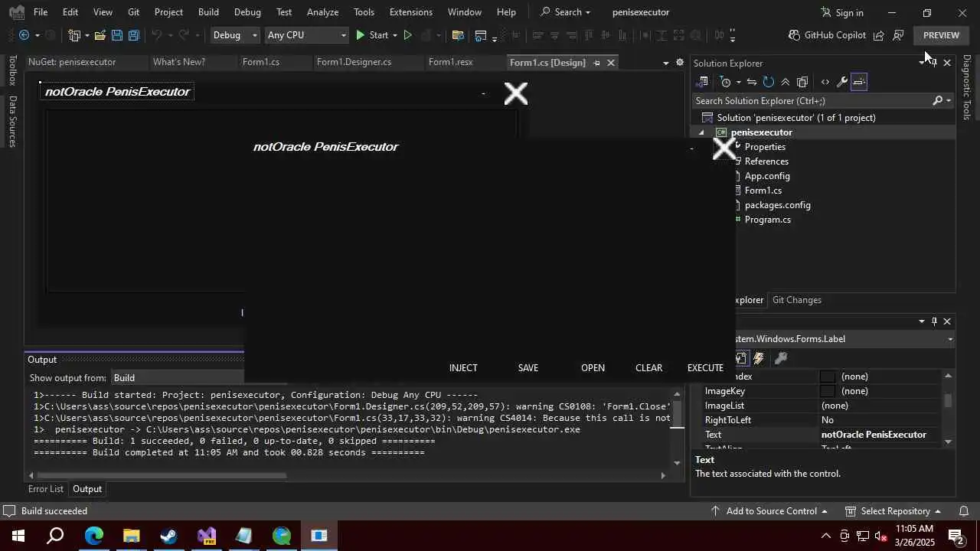This screenshot has width=980, height=551.
Task: Switch to the Git Changes tab
Action: pyautogui.click(x=796, y=300)
